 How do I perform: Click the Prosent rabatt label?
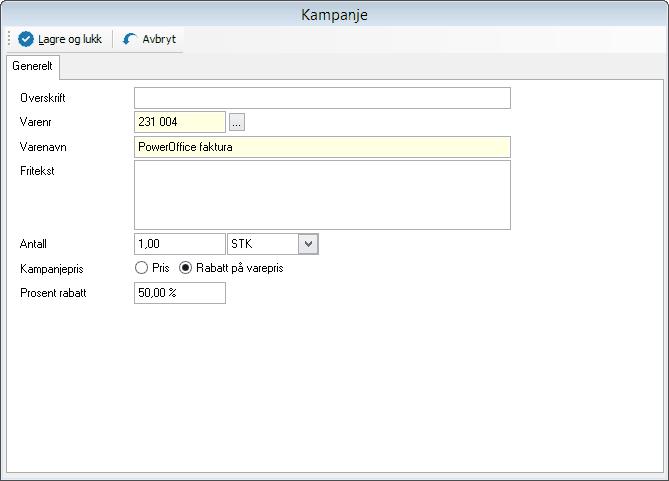pyautogui.click(x=53, y=293)
